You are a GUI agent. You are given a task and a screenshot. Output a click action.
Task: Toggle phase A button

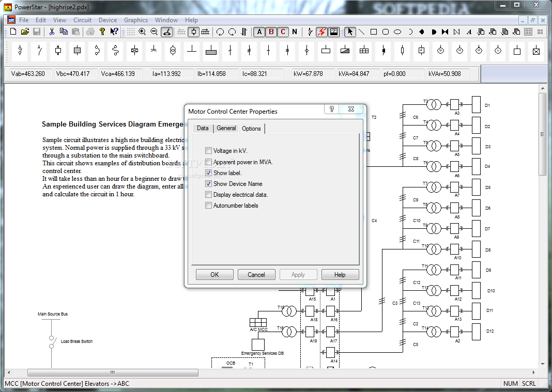pyautogui.click(x=259, y=32)
